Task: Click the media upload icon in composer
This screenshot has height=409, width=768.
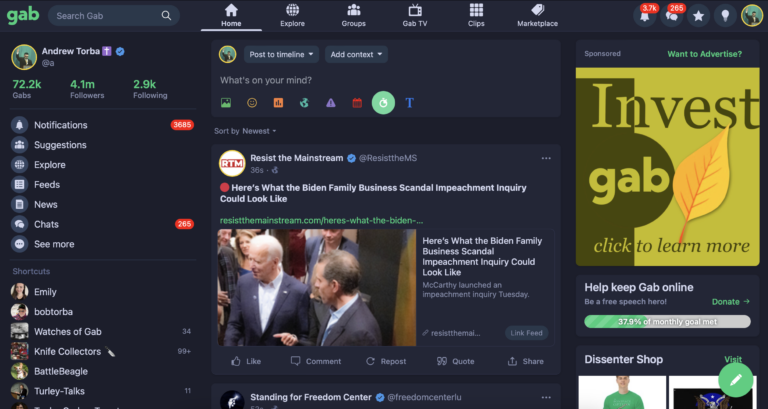Action: click(x=226, y=103)
